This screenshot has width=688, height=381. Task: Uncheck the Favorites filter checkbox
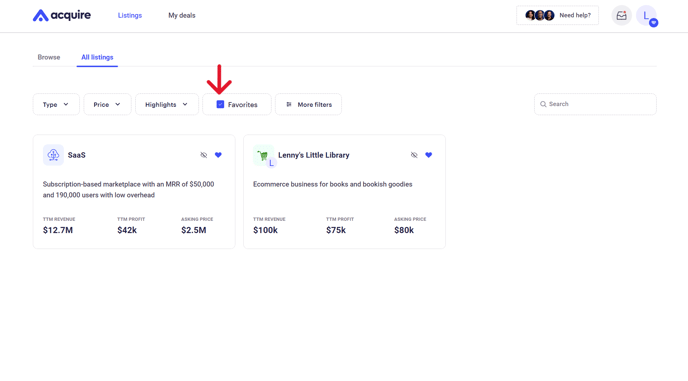(x=220, y=104)
